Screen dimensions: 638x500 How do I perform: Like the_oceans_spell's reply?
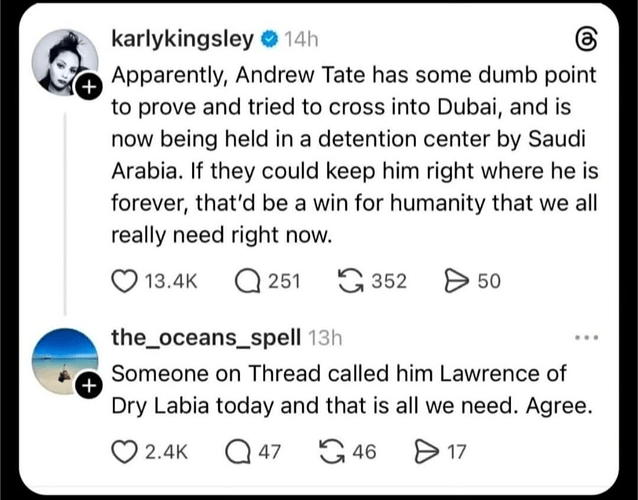(125, 451)
